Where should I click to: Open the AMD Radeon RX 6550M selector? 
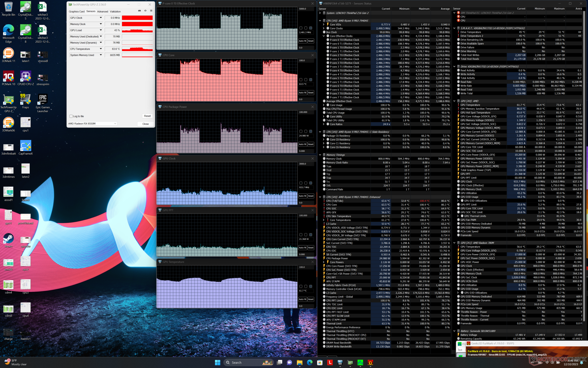[92, 124]
